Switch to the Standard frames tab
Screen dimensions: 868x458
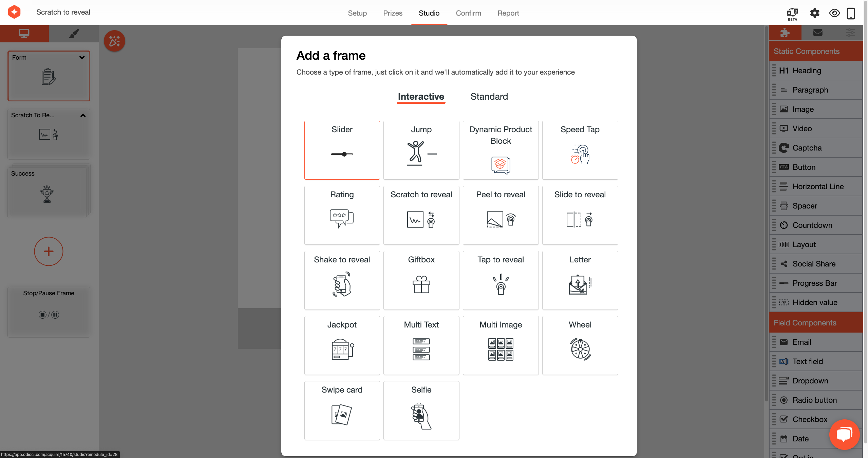489,97
